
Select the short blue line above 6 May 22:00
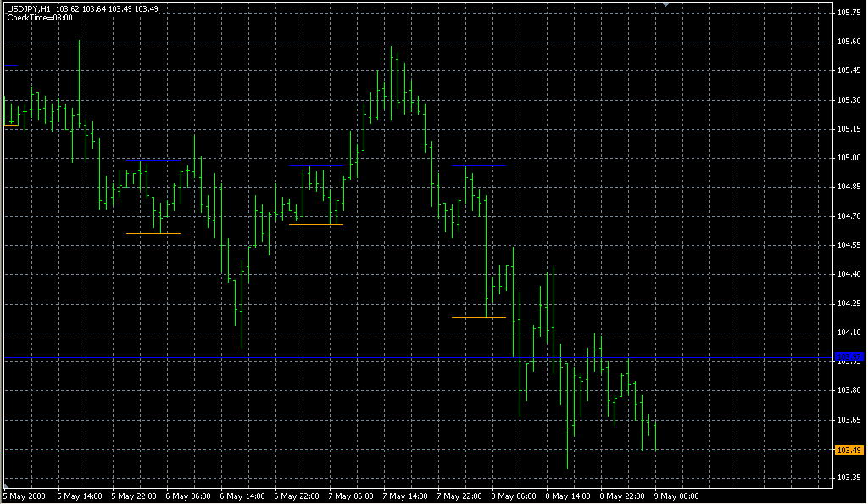coord(316,165)
